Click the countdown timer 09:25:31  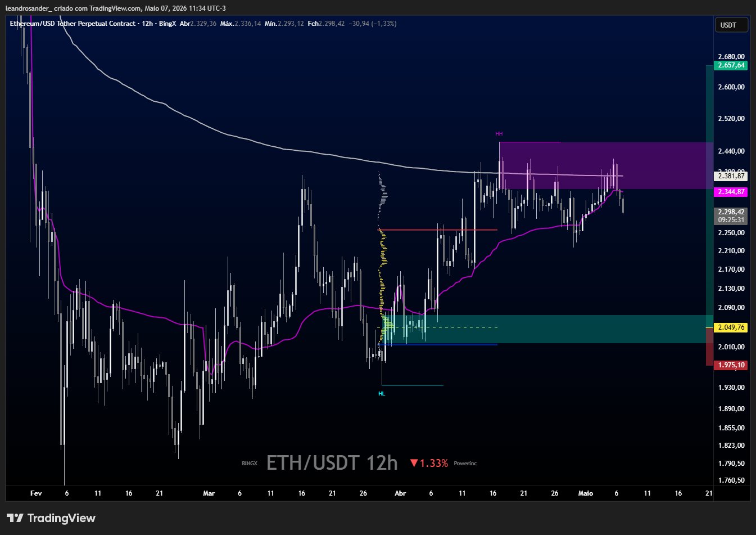tap(731, 220)
